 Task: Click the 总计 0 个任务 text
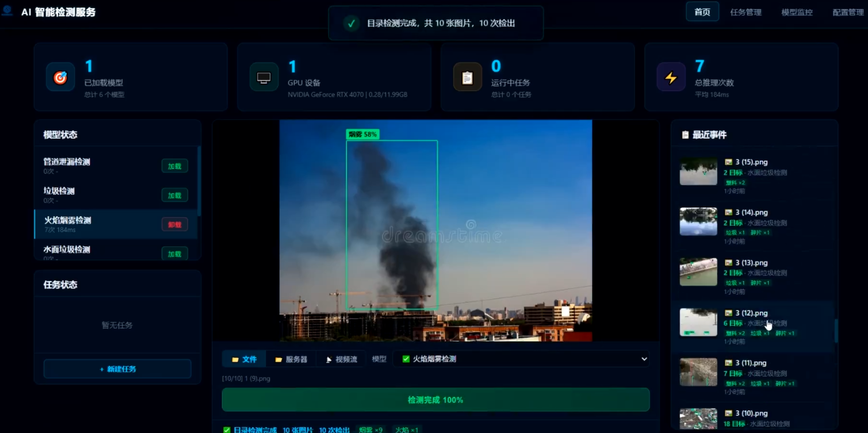click(x=511, y=94)
